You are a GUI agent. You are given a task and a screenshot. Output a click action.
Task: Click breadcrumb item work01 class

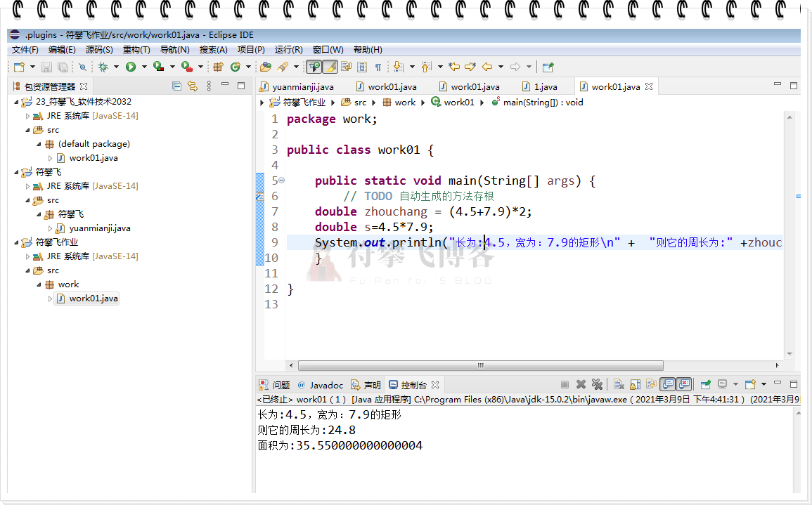453,103
